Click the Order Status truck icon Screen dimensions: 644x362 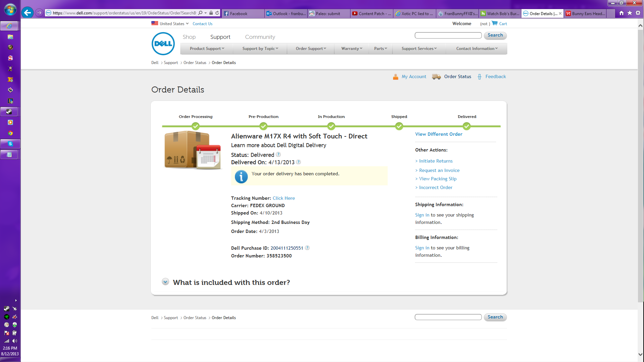[x=436, y=77]
